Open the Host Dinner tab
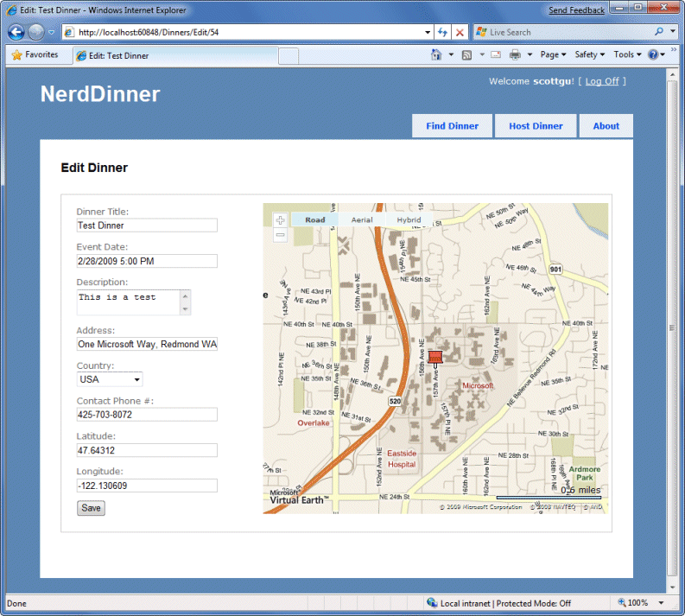 (x=536, y=126)
